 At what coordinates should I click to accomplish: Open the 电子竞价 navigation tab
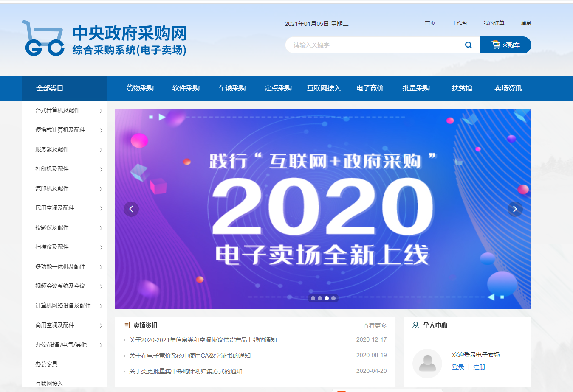370,88
